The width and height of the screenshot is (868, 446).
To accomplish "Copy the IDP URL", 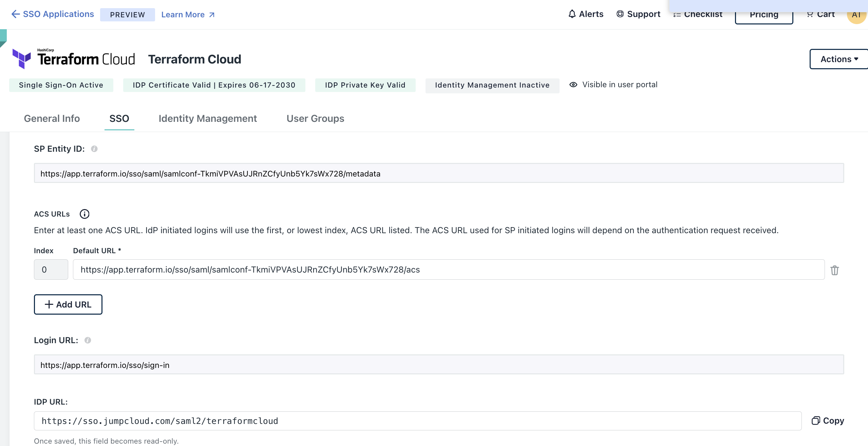I will pos(827,421).
